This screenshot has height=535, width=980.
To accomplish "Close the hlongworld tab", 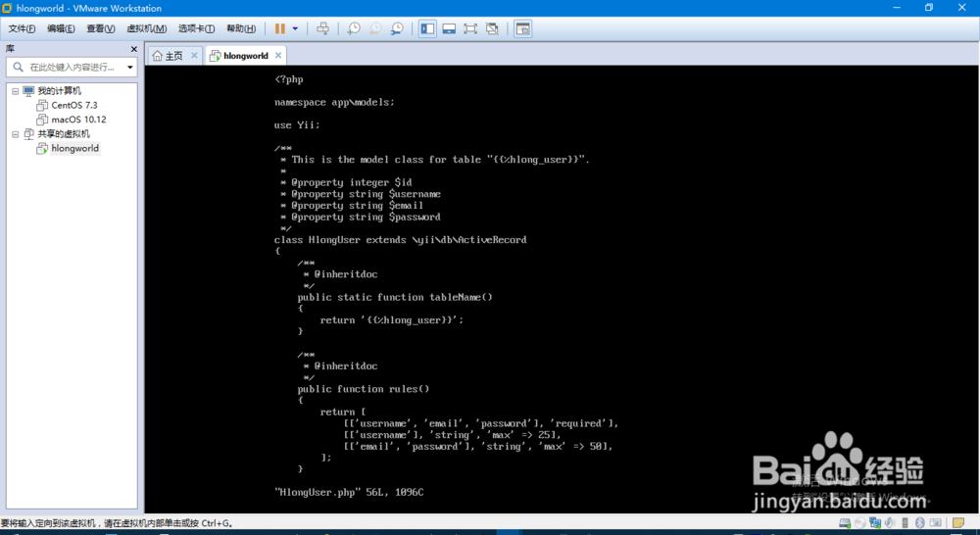I will 278,56.
